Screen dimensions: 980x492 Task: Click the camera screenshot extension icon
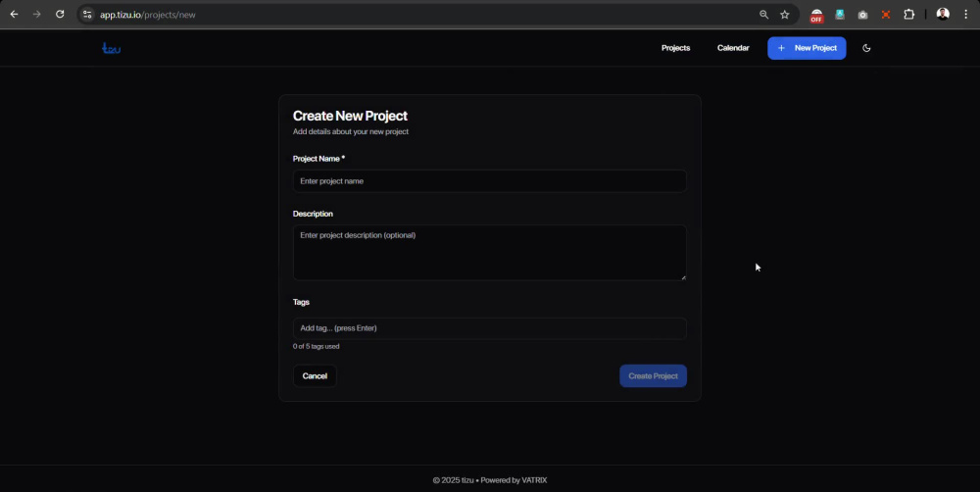(x=863, y=15)
